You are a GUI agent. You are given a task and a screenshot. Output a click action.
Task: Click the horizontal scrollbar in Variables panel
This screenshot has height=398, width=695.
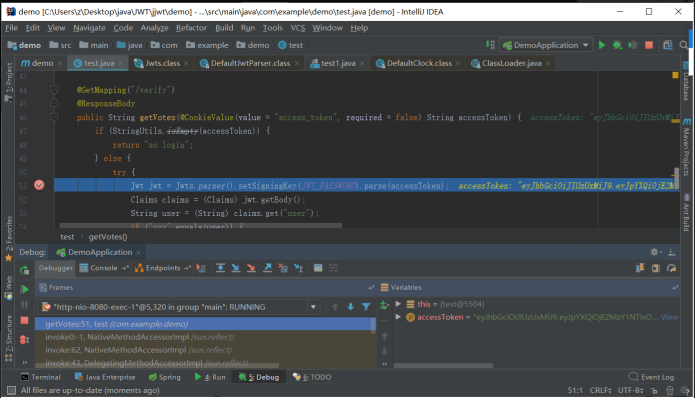click(443, 366)
